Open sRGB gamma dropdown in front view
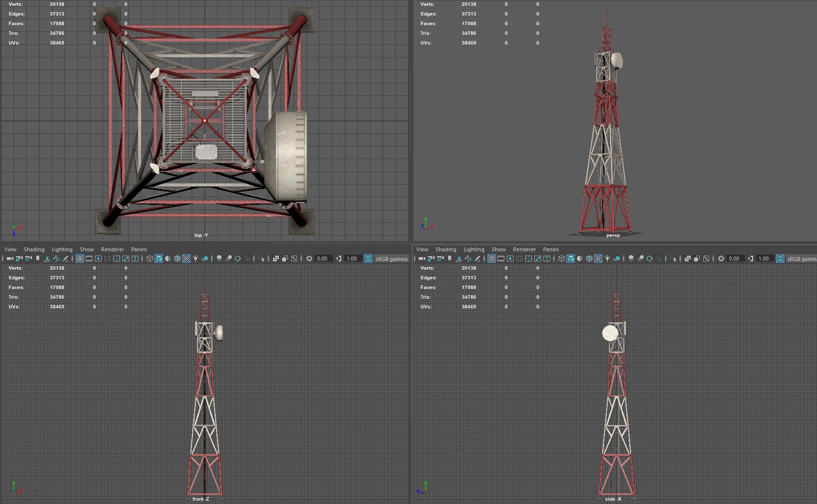The height and width of the screenshot is (504, 817). (x=391, y=259)
